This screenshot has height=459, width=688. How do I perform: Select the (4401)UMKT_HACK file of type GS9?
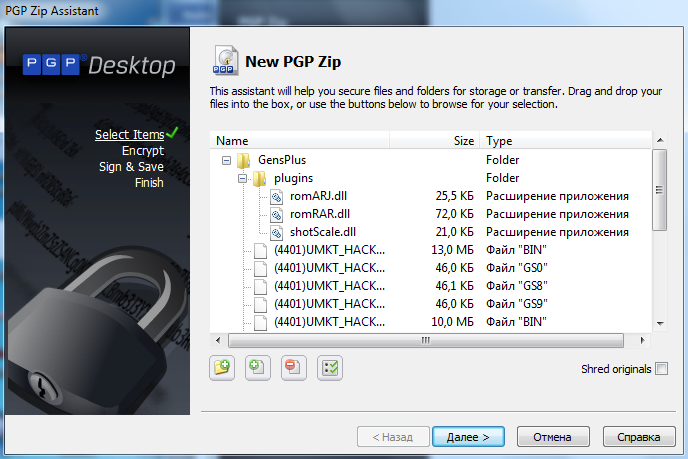click(x=330, y=304)
